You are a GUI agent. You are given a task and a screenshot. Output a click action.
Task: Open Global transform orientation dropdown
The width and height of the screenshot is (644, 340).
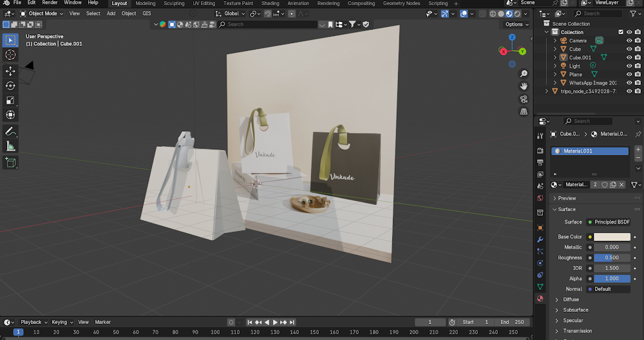coord(231,14)
